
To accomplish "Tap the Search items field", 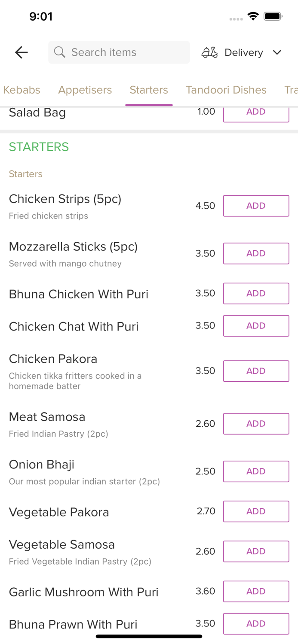I will (119, 52).
